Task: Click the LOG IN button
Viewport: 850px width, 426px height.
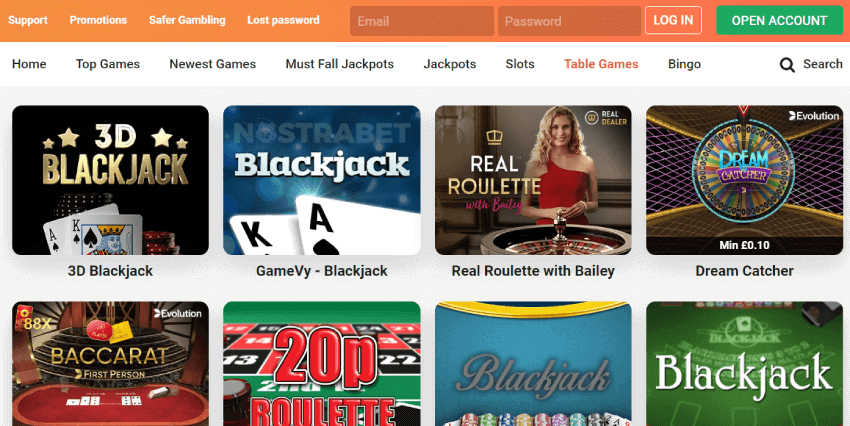Action: 673,21
